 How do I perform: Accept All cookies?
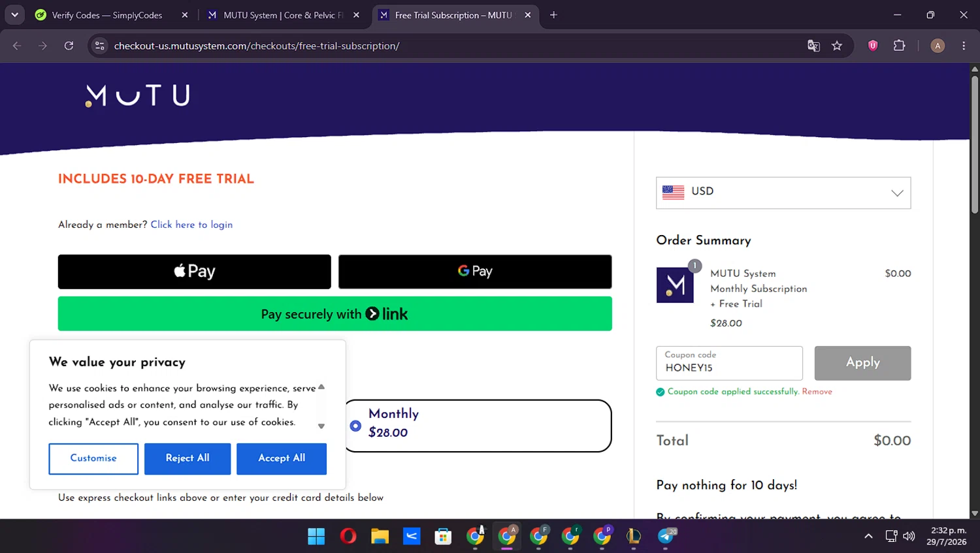(x=282, y=459)
